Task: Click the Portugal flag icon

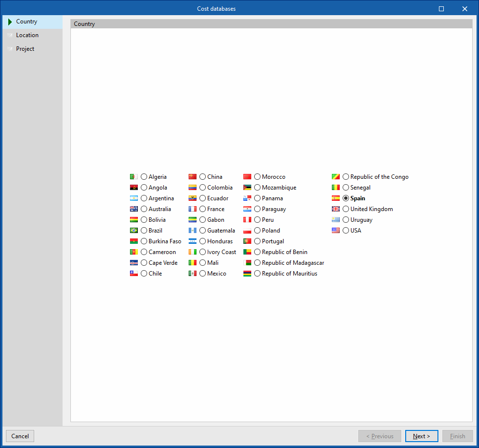Action: click(x=247, y=241)
